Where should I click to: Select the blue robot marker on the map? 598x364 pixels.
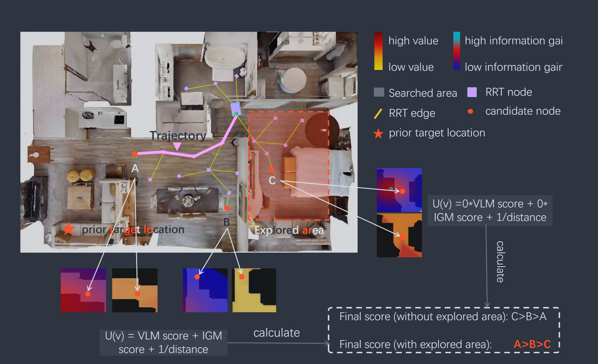(235, 108)
